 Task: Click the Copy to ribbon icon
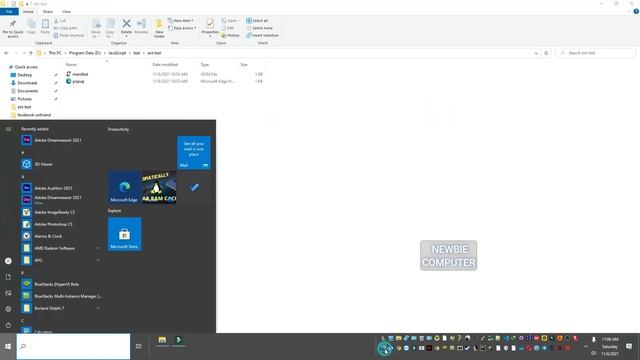pyautogui.click(x=110, y=28)
